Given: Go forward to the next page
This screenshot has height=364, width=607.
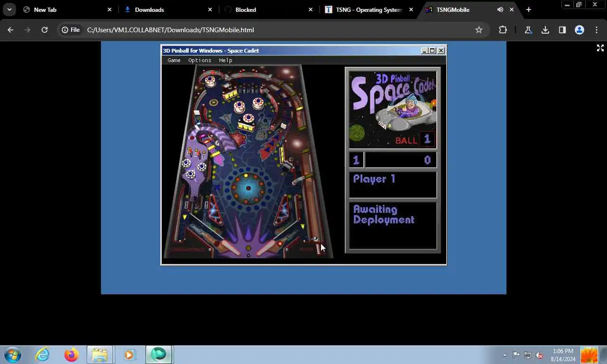Looking at the screenshot, I should point(28,30).
